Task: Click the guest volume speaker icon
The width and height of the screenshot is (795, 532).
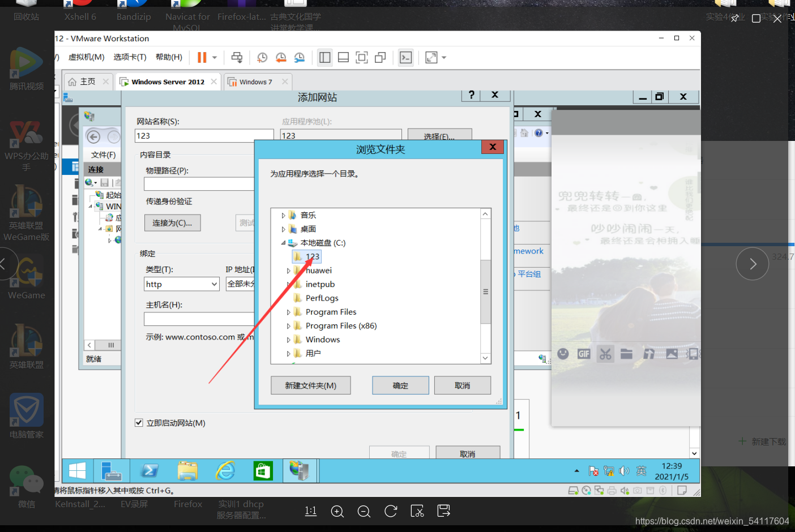Action: tap(624, 471)
